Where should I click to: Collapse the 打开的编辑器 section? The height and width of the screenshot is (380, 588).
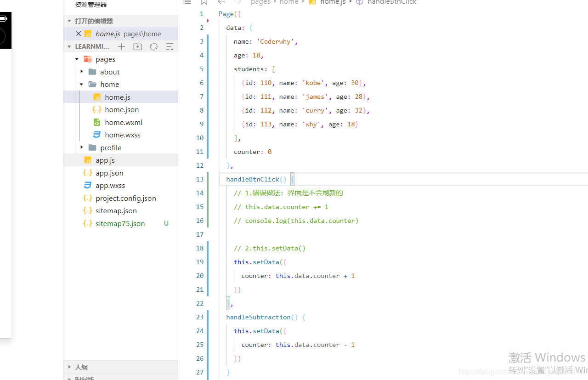pos(69,21)
